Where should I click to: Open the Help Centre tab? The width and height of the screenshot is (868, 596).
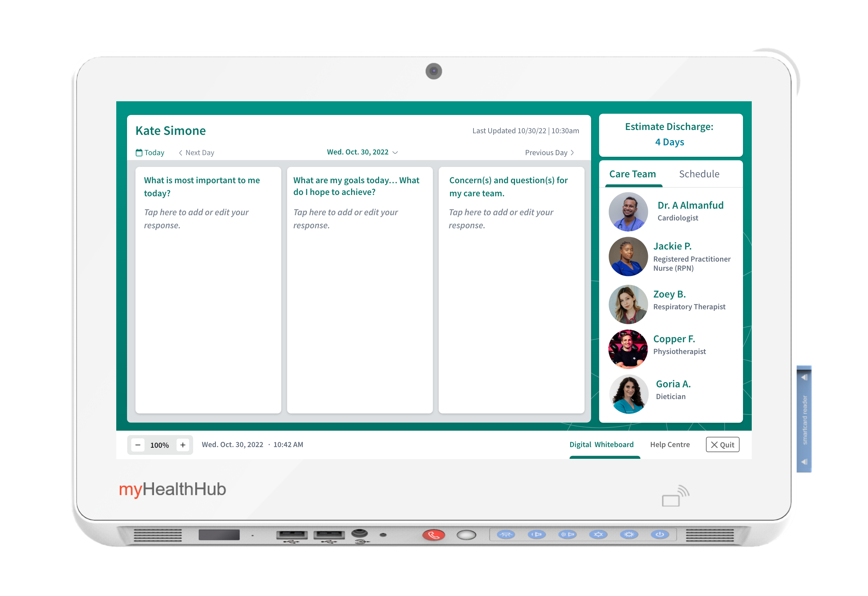[670, 444]
